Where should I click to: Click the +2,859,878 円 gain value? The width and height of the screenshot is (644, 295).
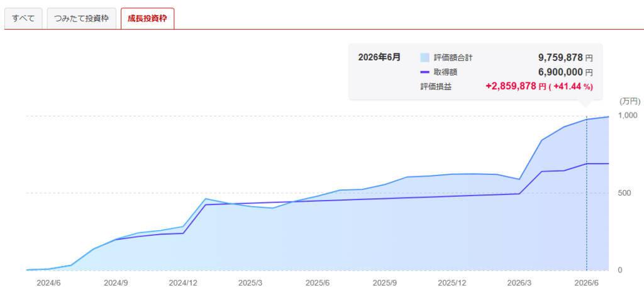pos(516,86)
